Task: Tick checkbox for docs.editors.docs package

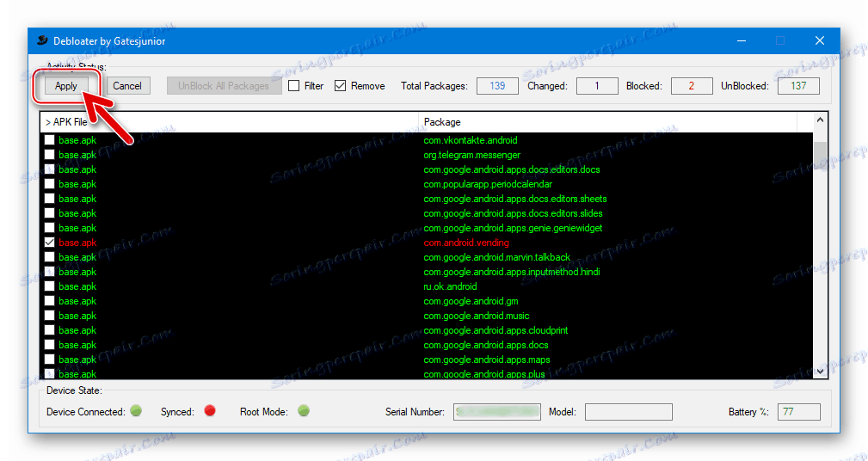Action: pos(49,169)
